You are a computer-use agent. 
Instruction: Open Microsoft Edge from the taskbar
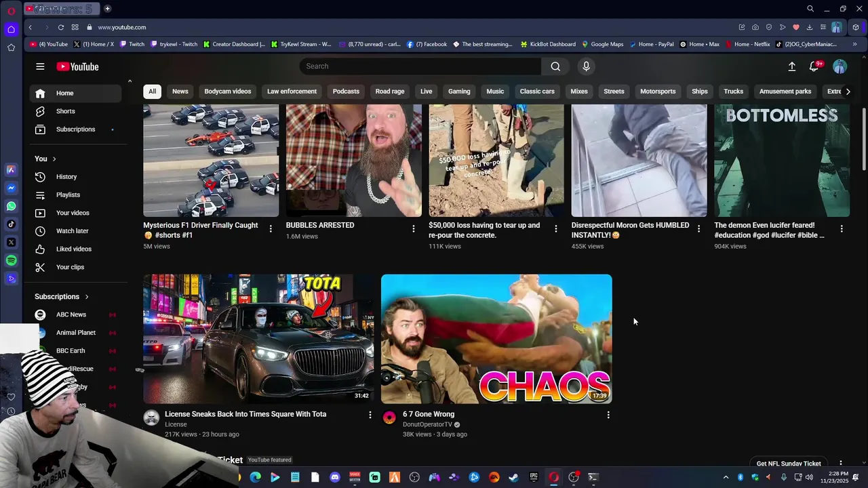(x=255, y=477)
